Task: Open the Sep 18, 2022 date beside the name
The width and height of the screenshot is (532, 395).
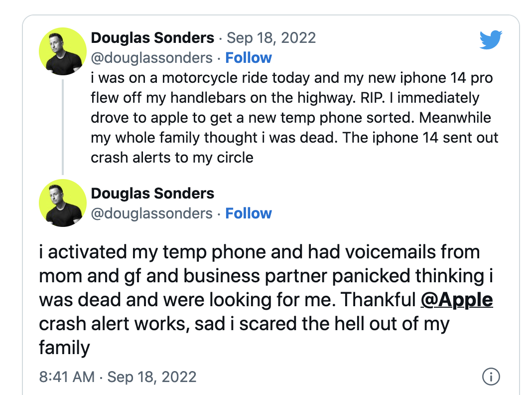Action: pyautogui.click(x=271, y=38)
